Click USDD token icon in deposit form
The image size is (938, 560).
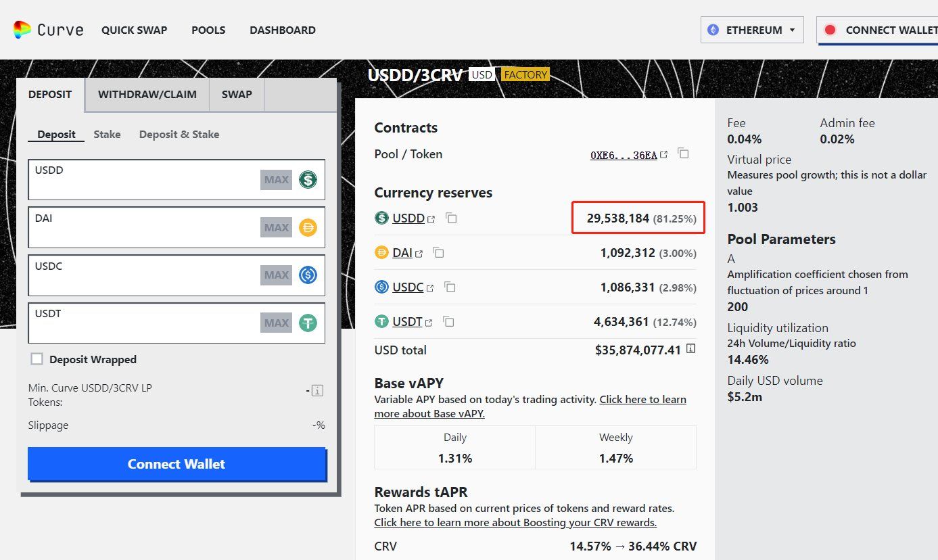pyautogui.click(x=308, y=180)
